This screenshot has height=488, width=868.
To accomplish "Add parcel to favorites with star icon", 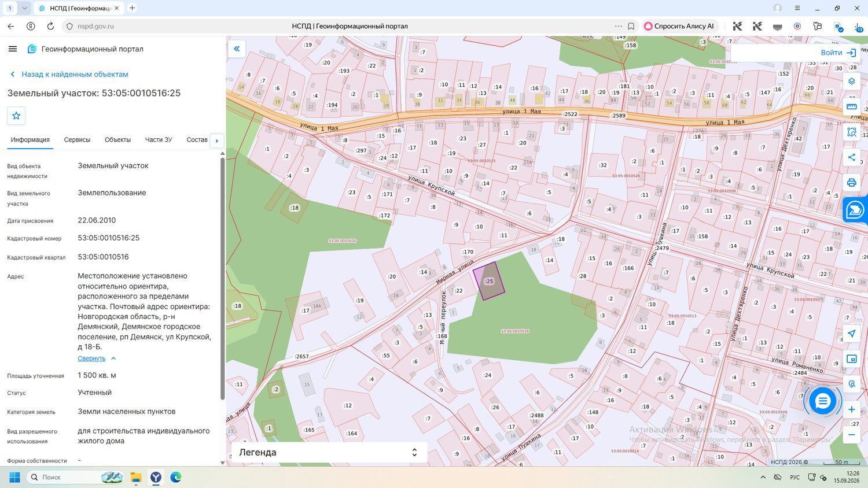I will pyautogui.click(x=16, y=116).
